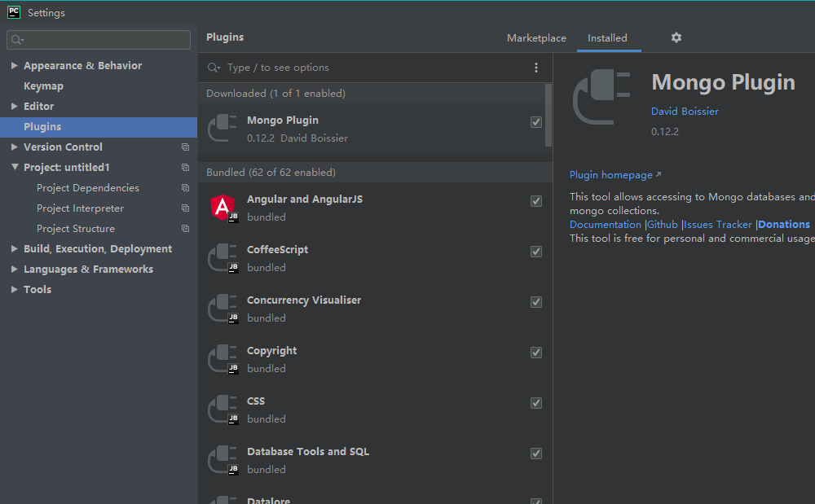Select the Database Tools and SQL plugin name
815x504 pixels.
coord(308,452)
